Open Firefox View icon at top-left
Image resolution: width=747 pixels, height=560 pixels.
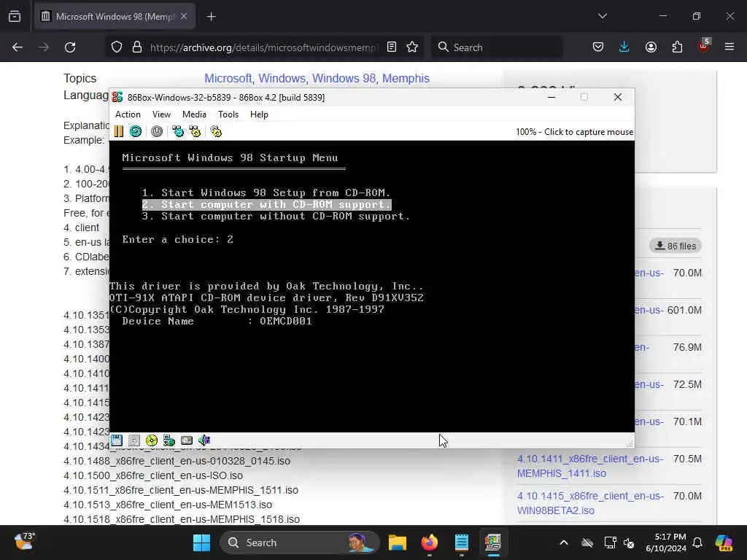click(x=15, y=17)
